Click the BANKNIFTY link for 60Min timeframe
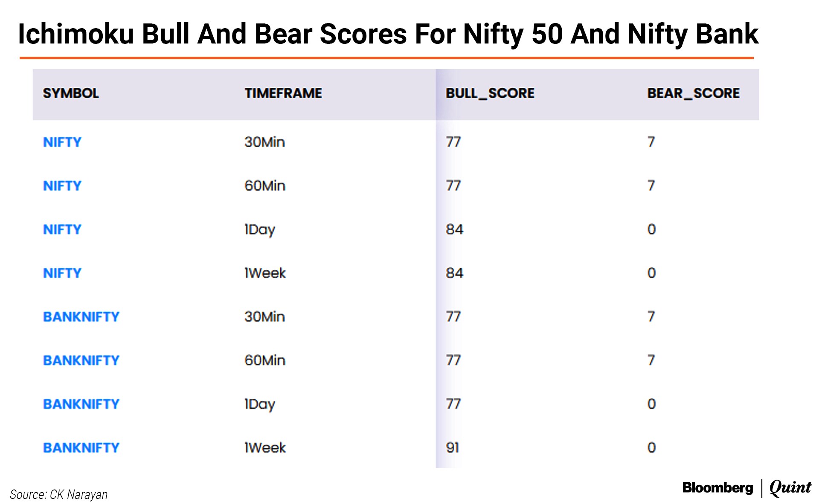This screenshot has height=504, width=819. pyautogui.click(x=81, y=360)
